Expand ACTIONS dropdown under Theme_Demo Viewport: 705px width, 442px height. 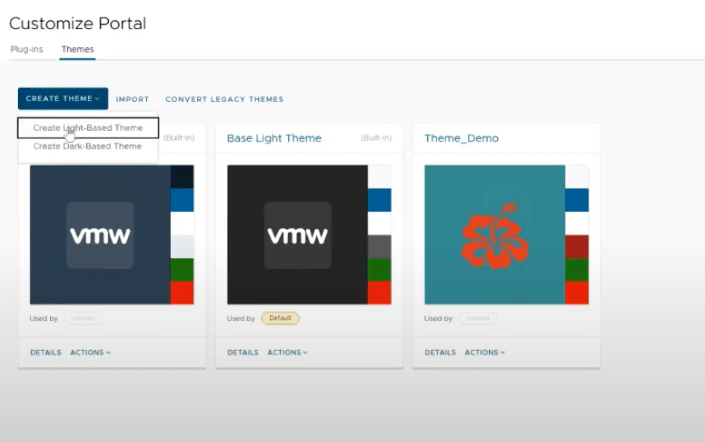pos(485,352)
